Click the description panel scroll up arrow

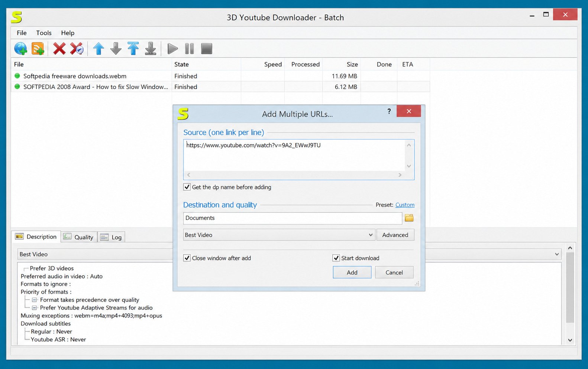(570, 248)
